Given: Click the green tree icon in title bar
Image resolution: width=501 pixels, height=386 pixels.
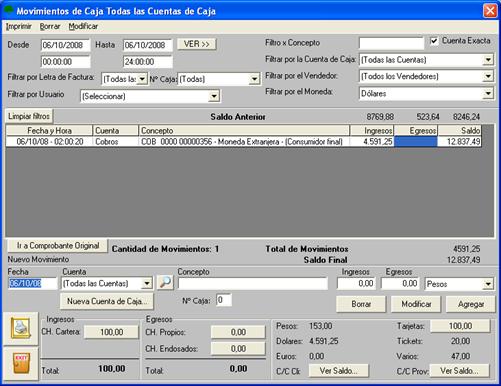Looking at the screenshot, I should (x=8, y=10).
